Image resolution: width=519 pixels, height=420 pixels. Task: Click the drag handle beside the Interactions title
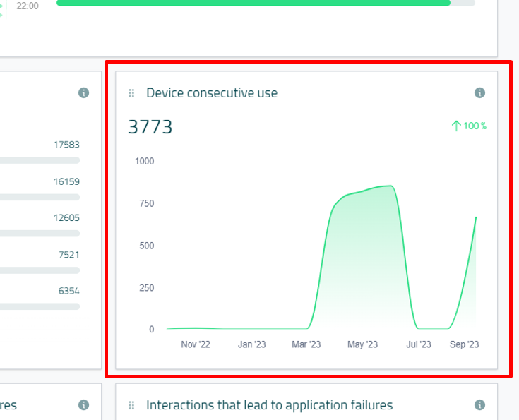(x=131, y=405)
